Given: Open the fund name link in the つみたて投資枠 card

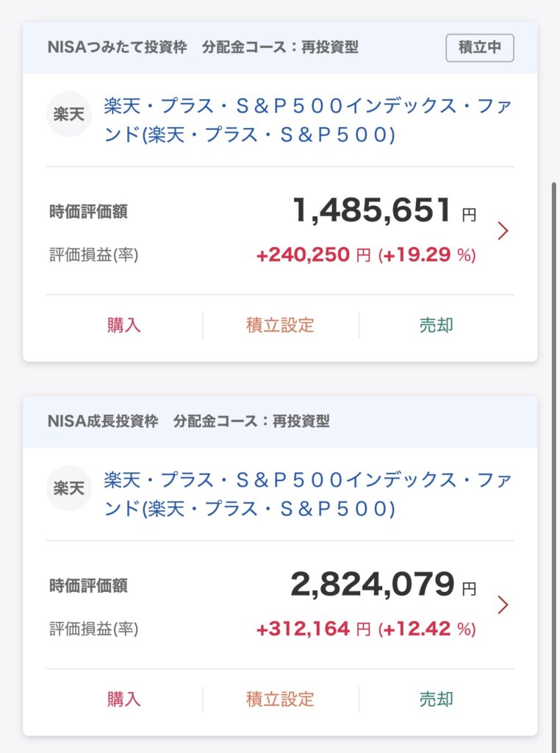Looking at the screenshot, I should 307,121.
